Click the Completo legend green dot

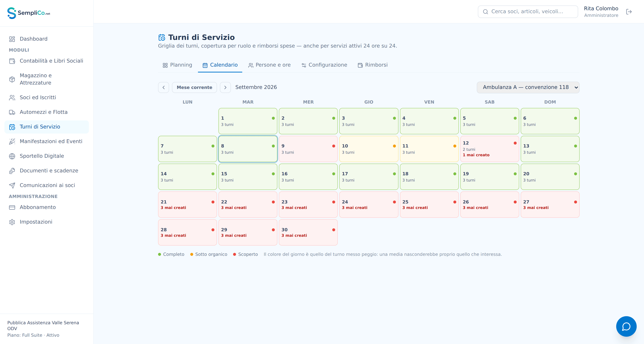(160, 255)
